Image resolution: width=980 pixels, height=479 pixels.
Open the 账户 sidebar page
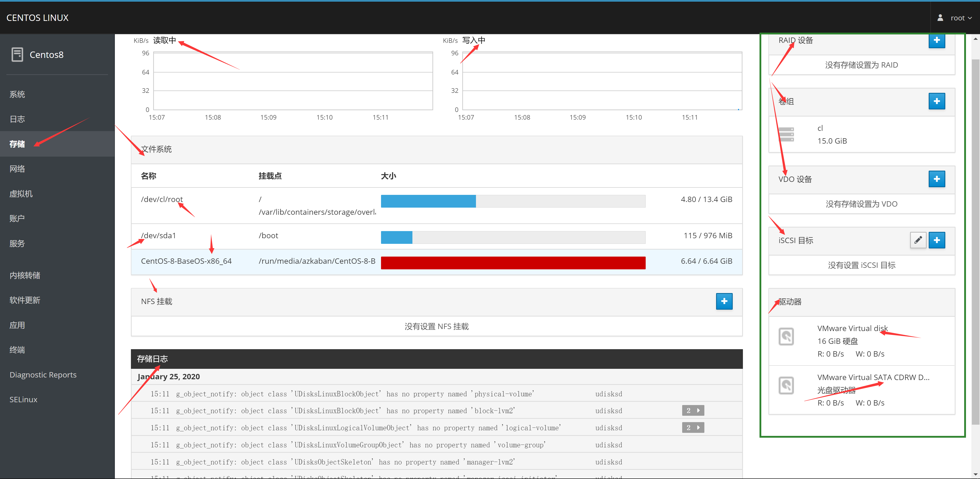tap(57, 219)
